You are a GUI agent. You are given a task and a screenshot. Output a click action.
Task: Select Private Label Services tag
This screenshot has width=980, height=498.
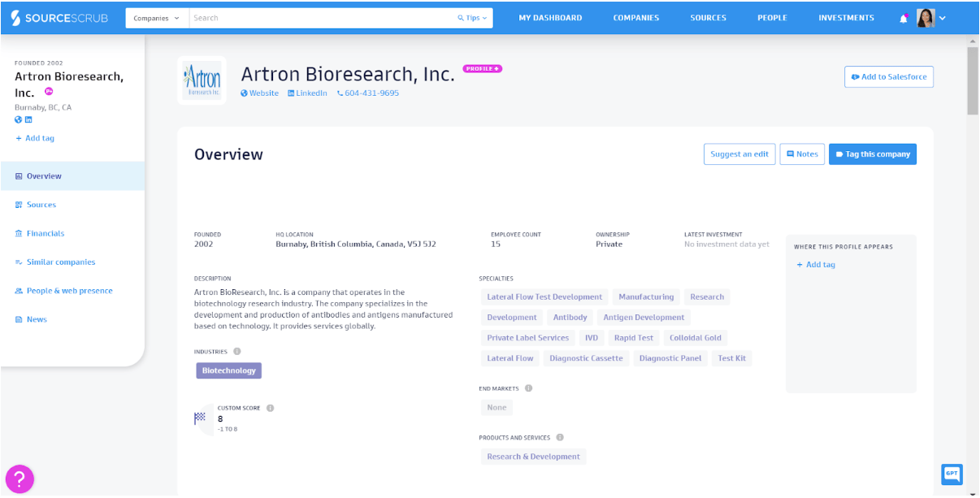click(528, 338)
